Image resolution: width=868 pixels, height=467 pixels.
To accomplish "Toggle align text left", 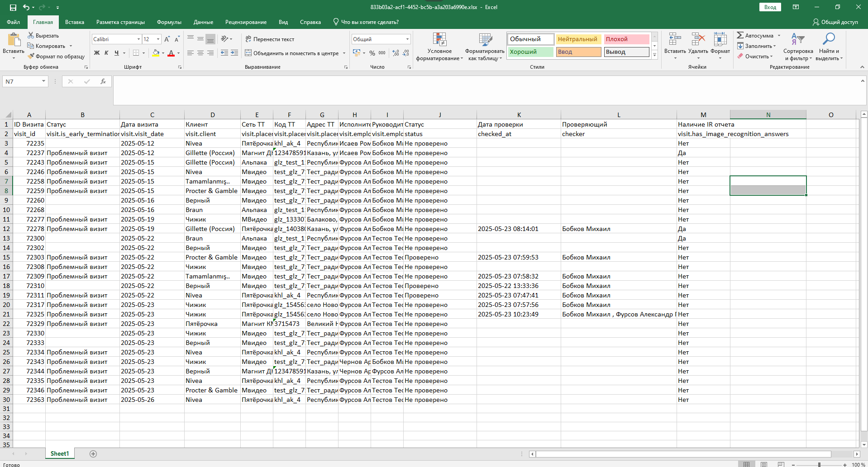I will (x=191, y=53).
